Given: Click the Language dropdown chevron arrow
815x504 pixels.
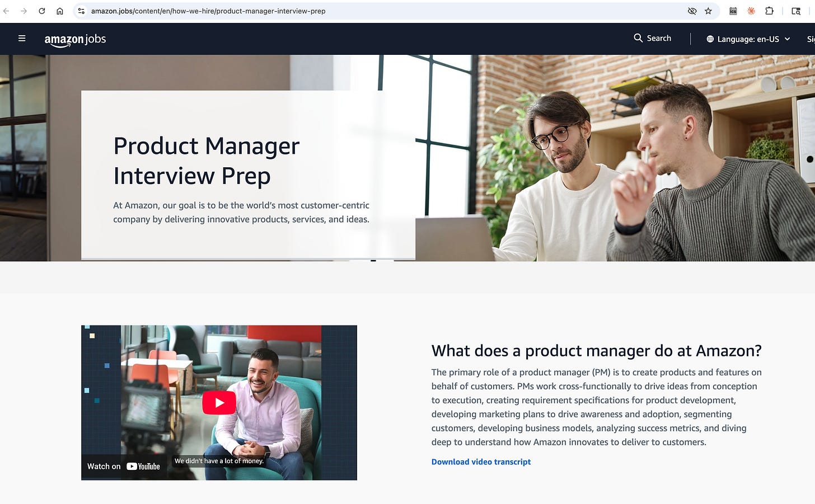Looking at the screenshot, I should (787, 39).
